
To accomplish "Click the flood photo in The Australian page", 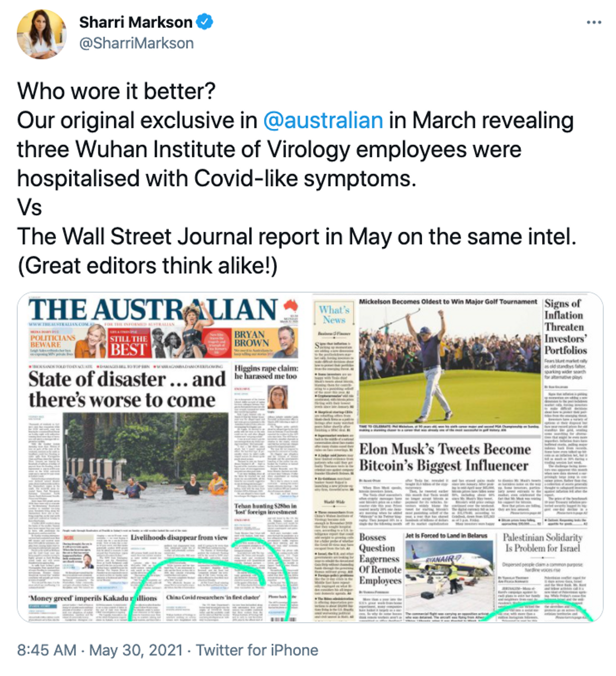I will click(146, 470).
